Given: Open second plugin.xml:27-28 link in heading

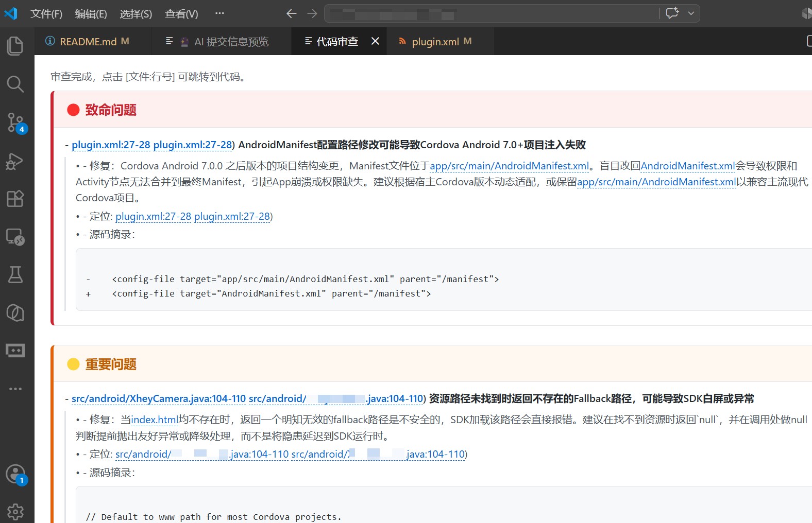Looking at the screenshot, I should [193, 145].
